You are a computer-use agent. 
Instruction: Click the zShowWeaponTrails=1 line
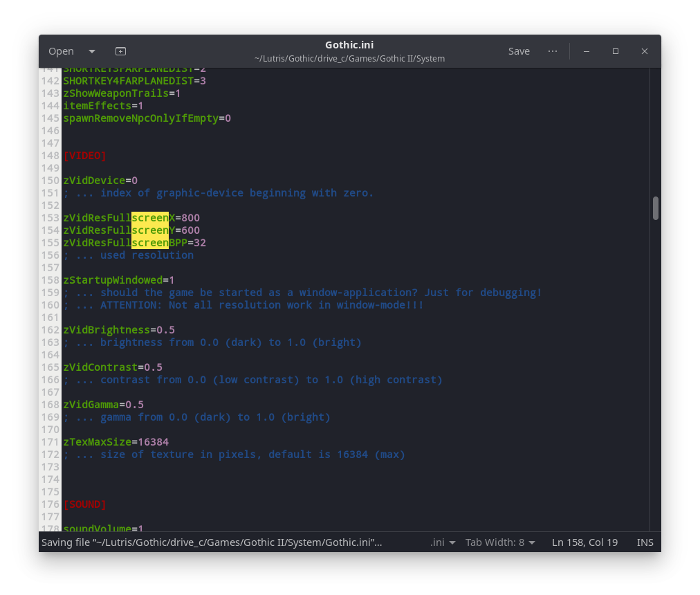click(122, 93)
